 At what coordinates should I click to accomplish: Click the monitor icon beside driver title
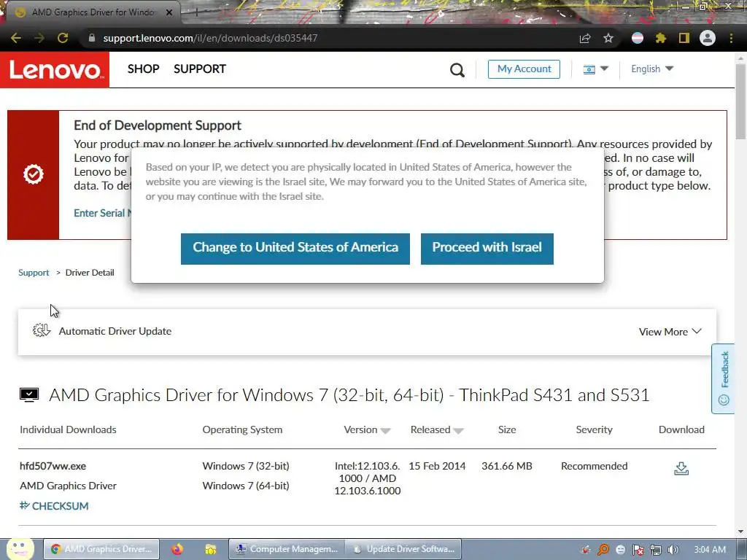[29, 394]
